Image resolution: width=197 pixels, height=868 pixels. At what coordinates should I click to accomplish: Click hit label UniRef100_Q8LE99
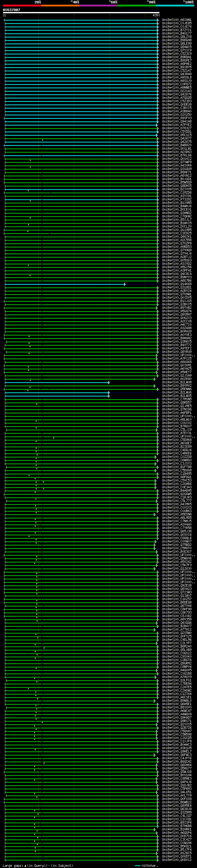176,43
